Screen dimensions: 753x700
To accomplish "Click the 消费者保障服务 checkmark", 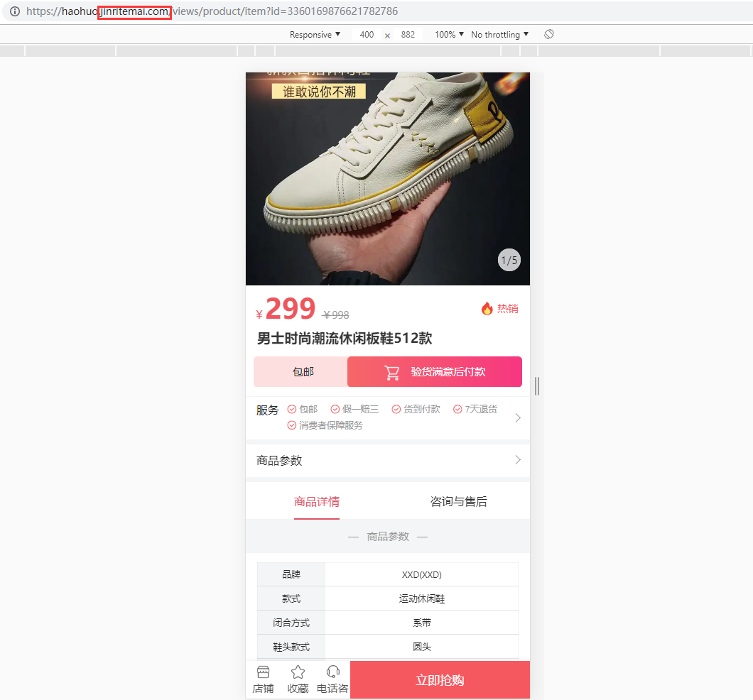I will pos(291,425).
